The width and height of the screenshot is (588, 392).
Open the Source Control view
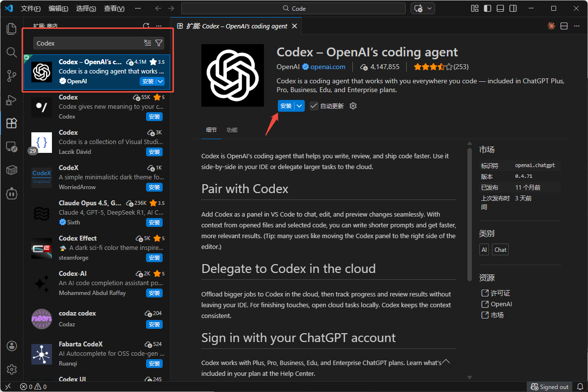click(12, 75)
